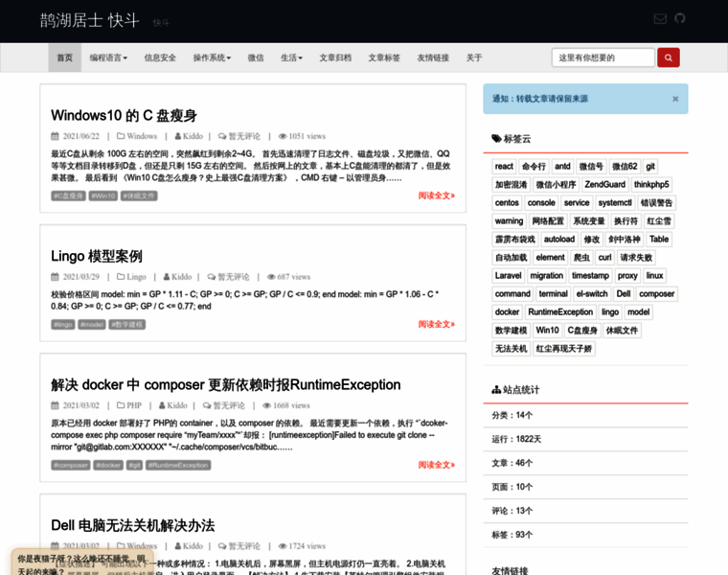Open article Windows10 的 C 盘瘦身
The image size is (728, 575).
(x=124, y=115)
